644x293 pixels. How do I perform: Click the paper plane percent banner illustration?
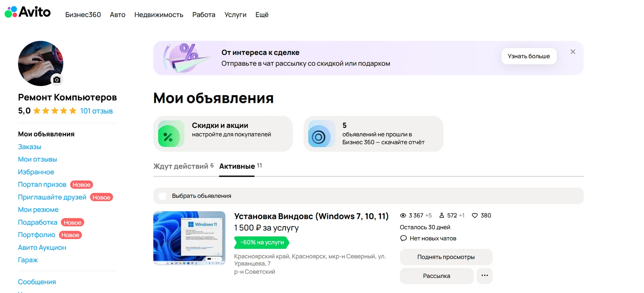[x=187, y=58]
